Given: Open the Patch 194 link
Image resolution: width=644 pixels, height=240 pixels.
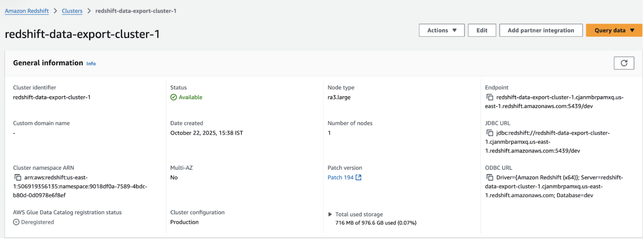Looking at the screenshot, I should pyautogui.click(x=340, y=178).
